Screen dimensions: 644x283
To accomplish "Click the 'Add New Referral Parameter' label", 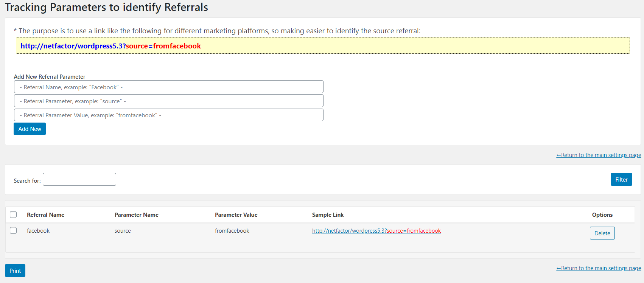I will [50, 76].
